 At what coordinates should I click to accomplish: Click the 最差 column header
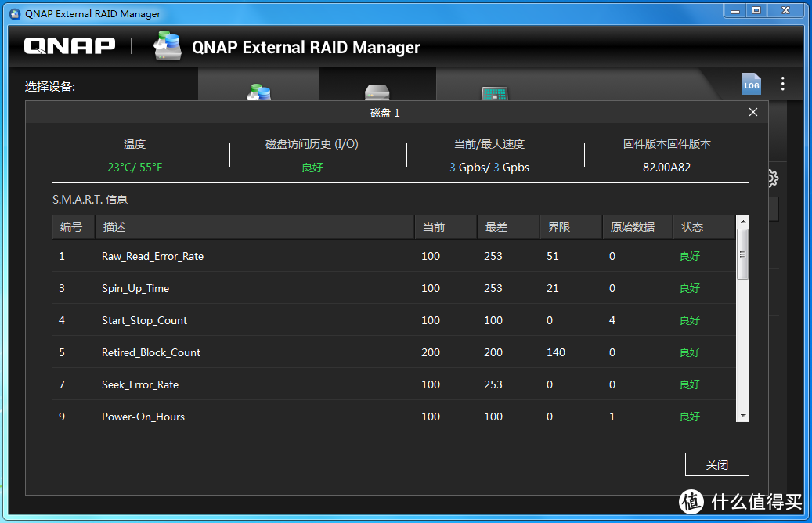pyautogui.click(x=508, y=227)
